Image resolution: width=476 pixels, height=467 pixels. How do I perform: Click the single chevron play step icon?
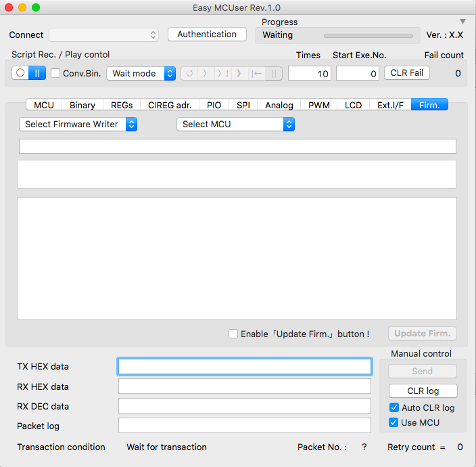pos(206,74)
